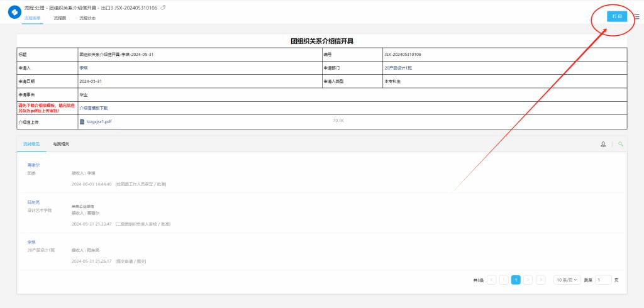Click the PDF file icon beside tzzgxjsx1.pdf

pyautogui.click(x=82, y=121)
